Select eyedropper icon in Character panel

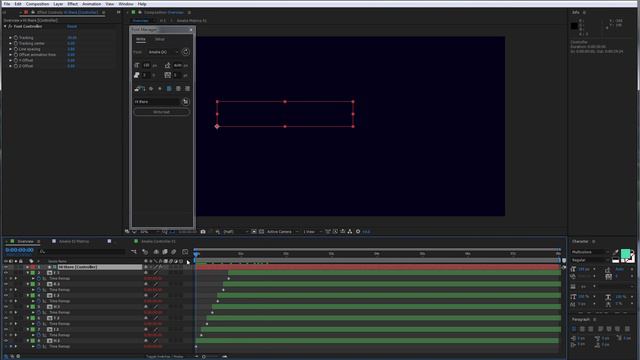pos(616,253)
